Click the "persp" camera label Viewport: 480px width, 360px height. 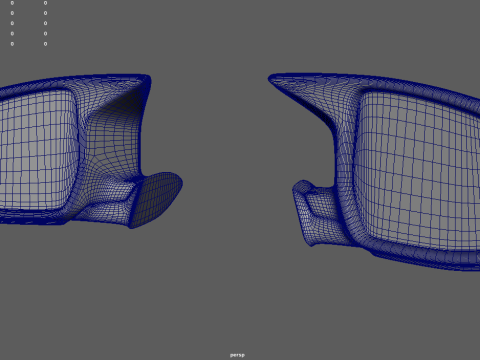(x=237, y=355)
